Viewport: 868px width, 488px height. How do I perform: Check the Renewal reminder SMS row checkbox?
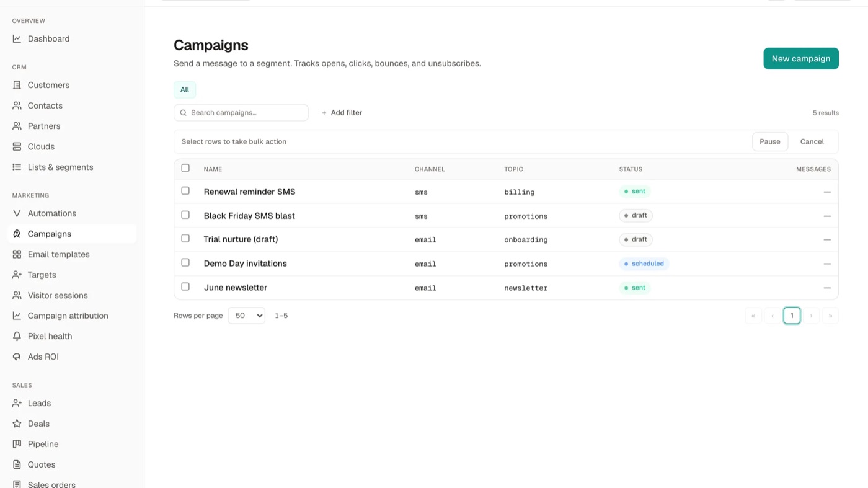(185, 191)
